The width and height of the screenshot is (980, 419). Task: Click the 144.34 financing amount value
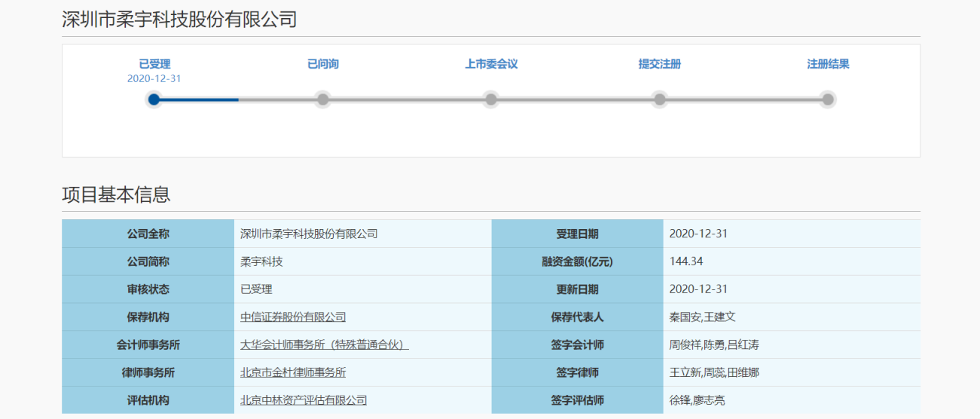coord(685,261)
